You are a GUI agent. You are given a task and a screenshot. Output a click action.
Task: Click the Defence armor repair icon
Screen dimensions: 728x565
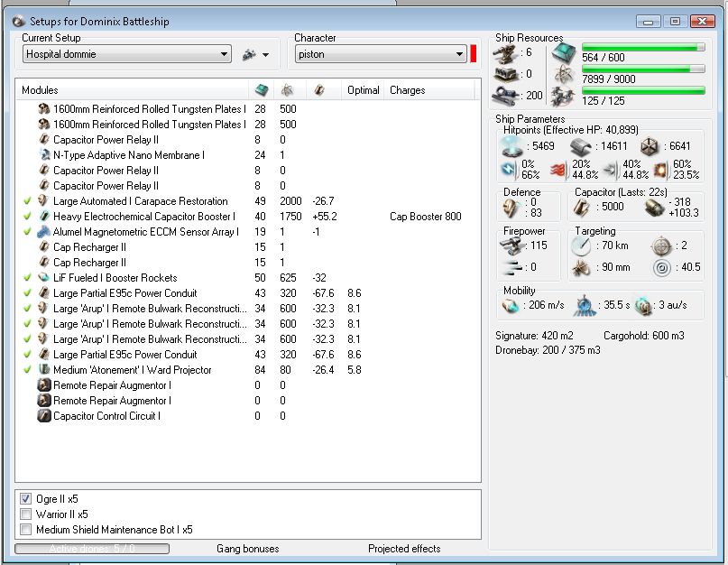(x=512, y=208)
